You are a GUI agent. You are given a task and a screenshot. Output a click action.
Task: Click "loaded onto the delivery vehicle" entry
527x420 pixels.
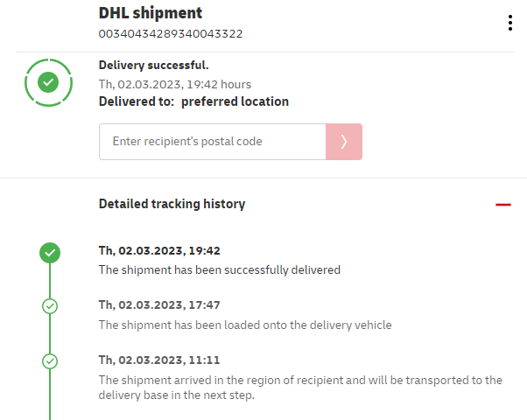245,325
